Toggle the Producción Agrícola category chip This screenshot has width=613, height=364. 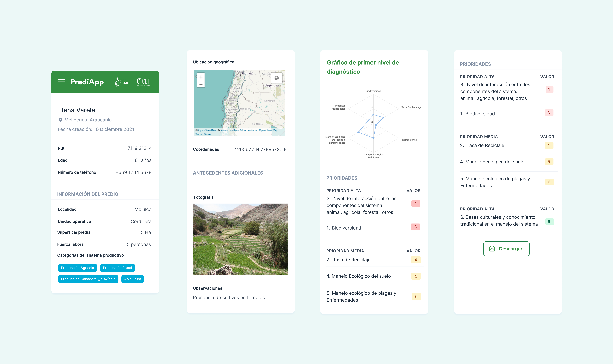(x=78, y=268)
